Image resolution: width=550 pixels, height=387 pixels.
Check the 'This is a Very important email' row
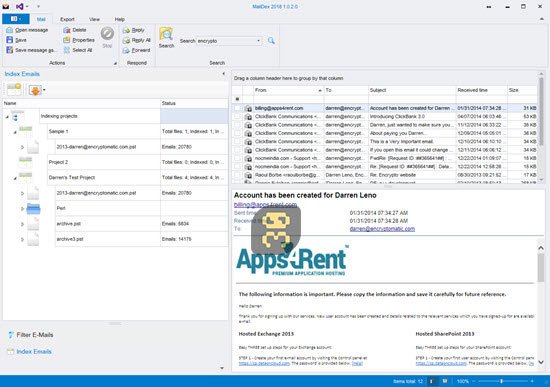pyautogui.click(x=237, y=142)
